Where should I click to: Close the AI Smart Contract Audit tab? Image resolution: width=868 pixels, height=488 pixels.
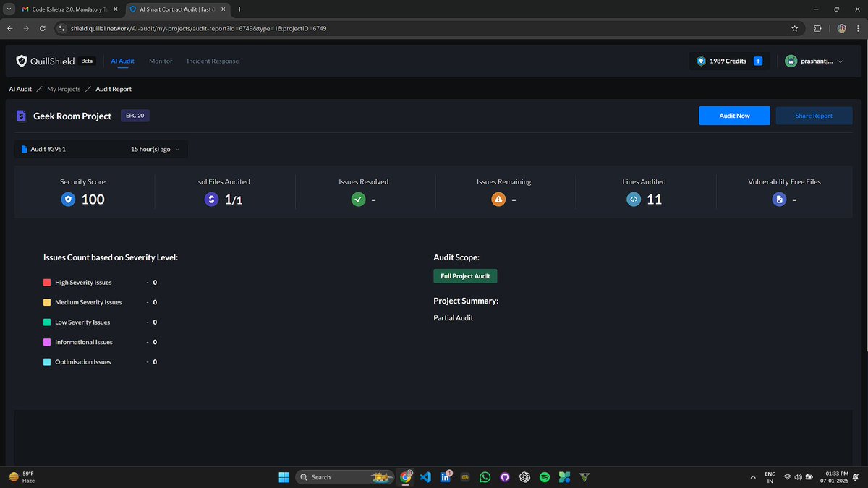coord(222,9)
